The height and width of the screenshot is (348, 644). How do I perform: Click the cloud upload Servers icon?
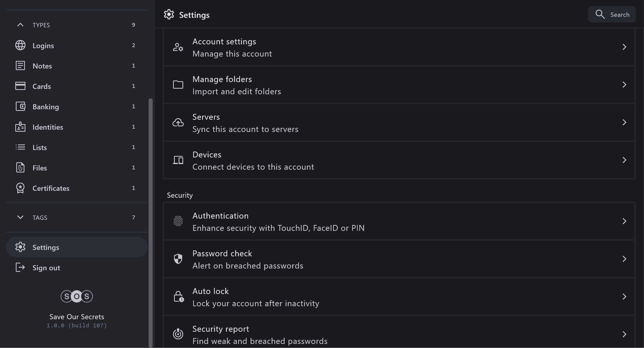coord(178,123)
